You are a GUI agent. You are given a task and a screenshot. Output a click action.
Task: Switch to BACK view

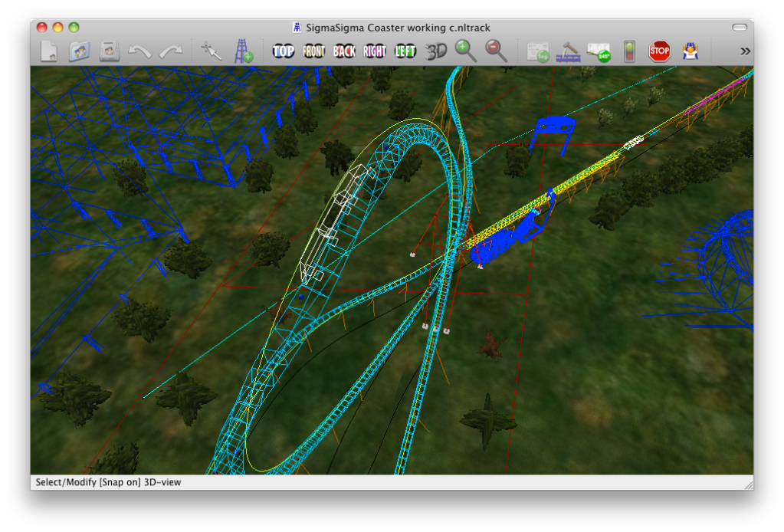click(344, 51)
